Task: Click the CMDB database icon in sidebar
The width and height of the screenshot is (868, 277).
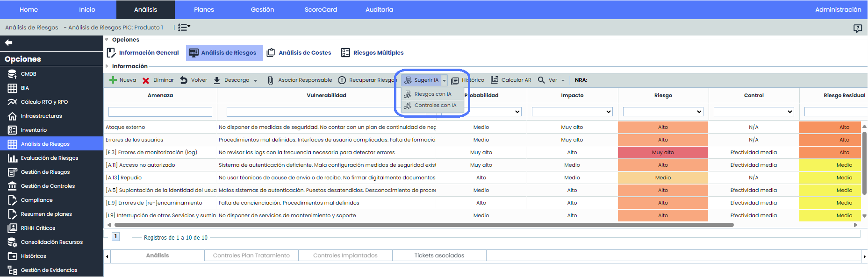Action: pyautogui.click(x=12, y=74)
